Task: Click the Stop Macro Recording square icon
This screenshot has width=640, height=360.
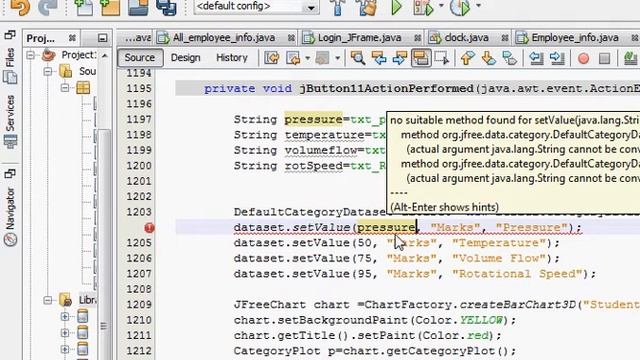Action: point(604,58)
